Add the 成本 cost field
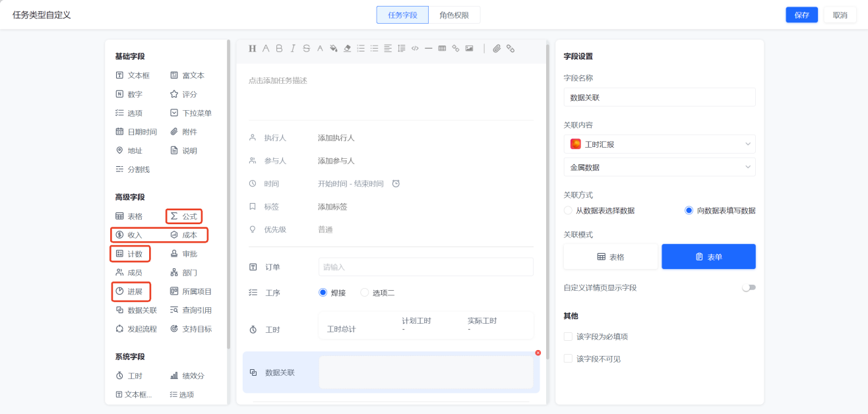 [x=183, y=235]
